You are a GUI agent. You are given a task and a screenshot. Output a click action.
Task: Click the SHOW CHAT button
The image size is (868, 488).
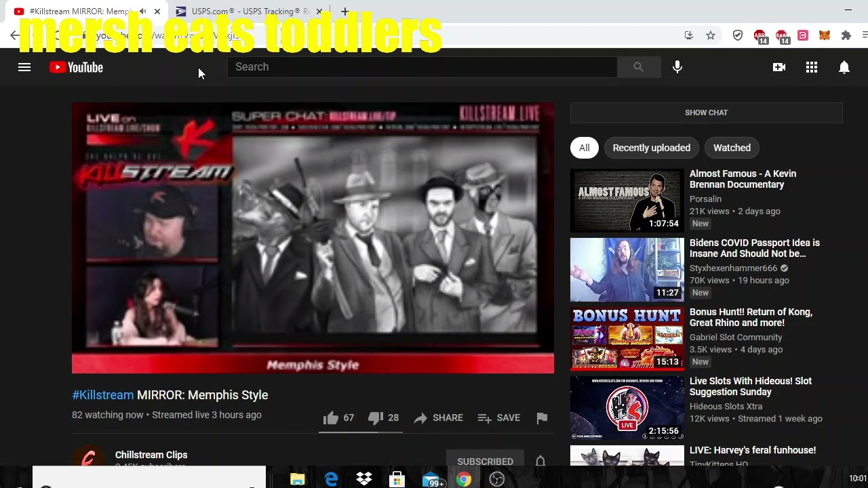pos(706,113)
